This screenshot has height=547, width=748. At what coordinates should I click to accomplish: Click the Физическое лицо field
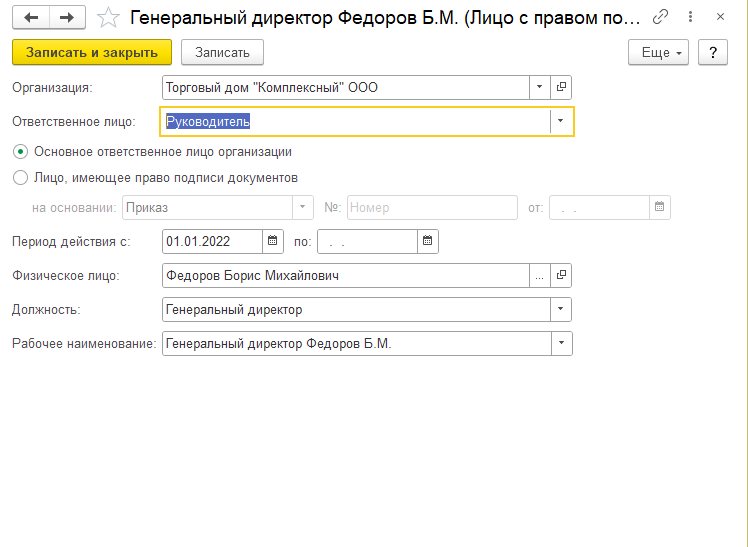pos(346,275)
